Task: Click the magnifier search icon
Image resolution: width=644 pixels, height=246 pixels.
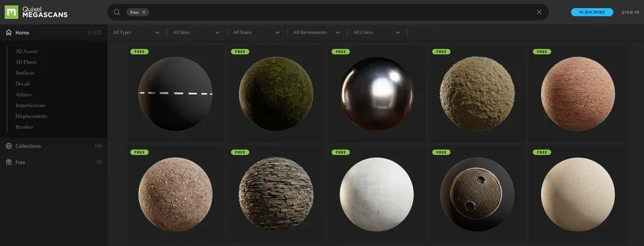Action: point(117,12)
